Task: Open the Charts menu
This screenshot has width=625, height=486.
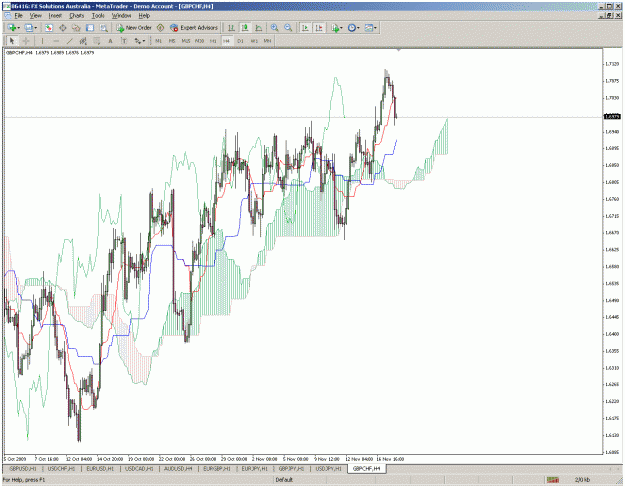Action: [77, 16]
